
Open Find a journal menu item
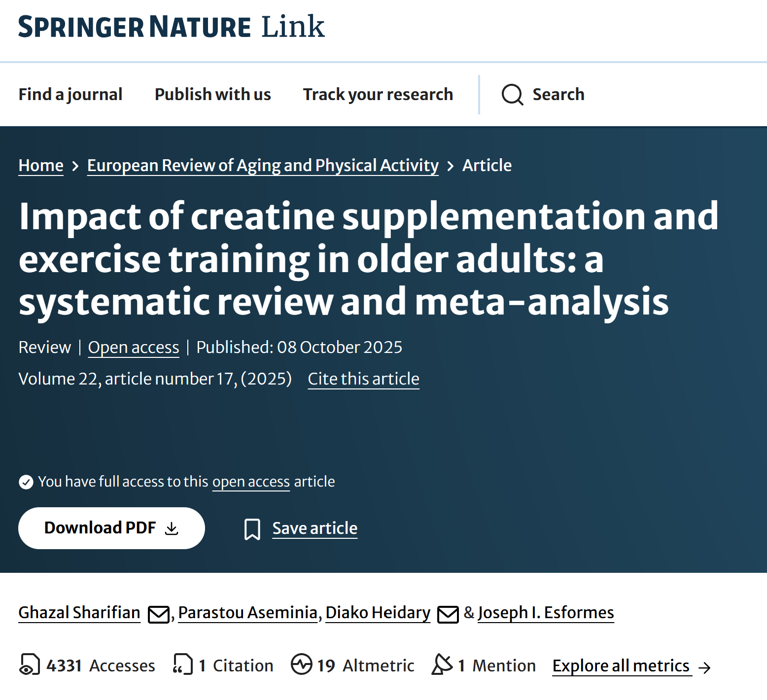click(x=70, y=94)
